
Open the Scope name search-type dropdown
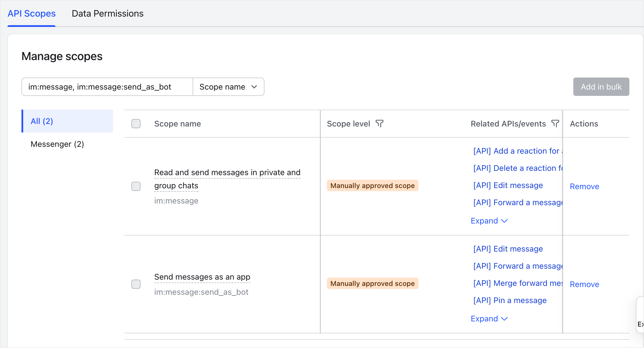click(x=228, y=87)
